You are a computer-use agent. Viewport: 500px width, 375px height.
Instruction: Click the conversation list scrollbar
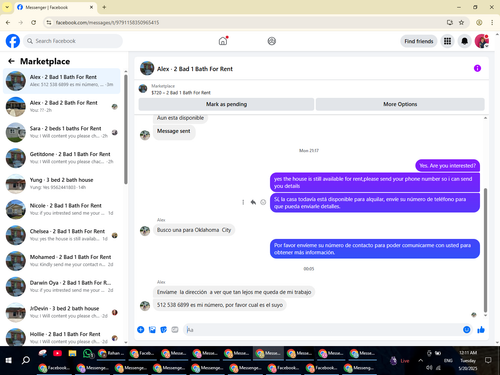coord(126,129)
